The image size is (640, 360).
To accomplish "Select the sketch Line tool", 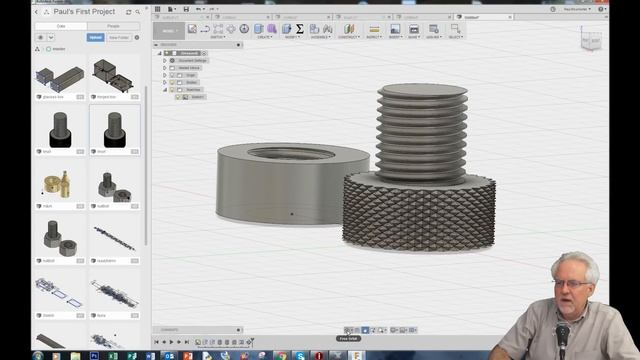I will point(205,29).
